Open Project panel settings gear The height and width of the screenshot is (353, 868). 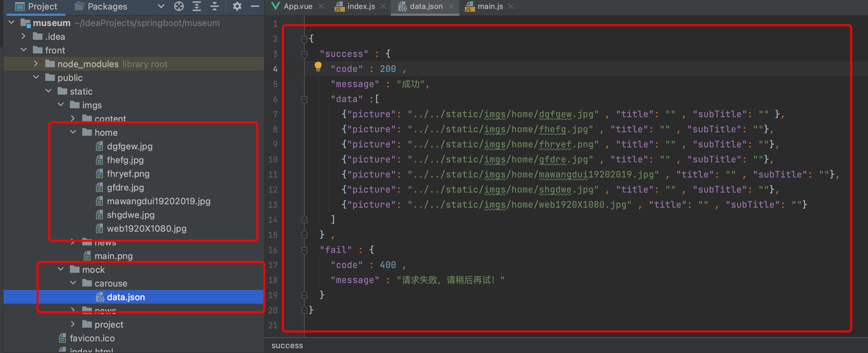pyautogui.click(x=237, y=6)
